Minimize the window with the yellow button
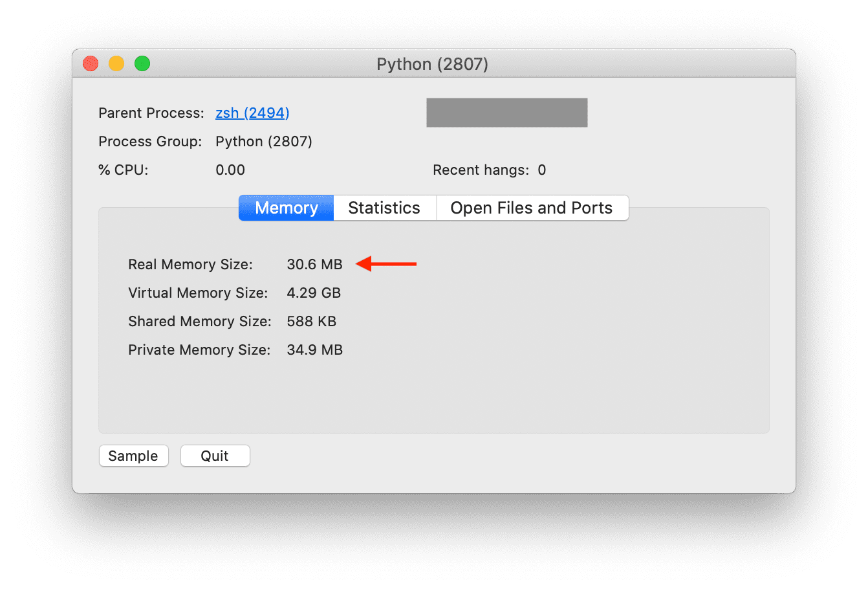Screen dimensions: 868x589 [116, 63]
